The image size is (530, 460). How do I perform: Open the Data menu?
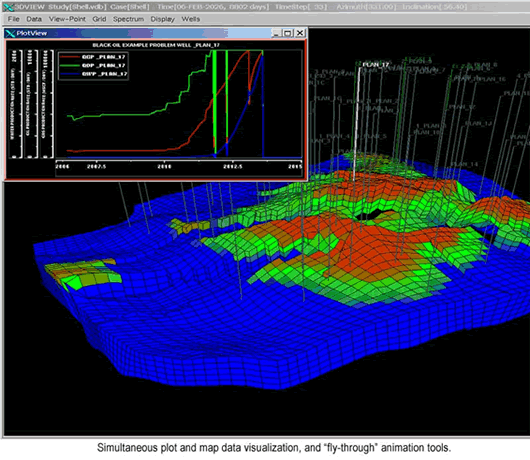[x=34, y=19]
